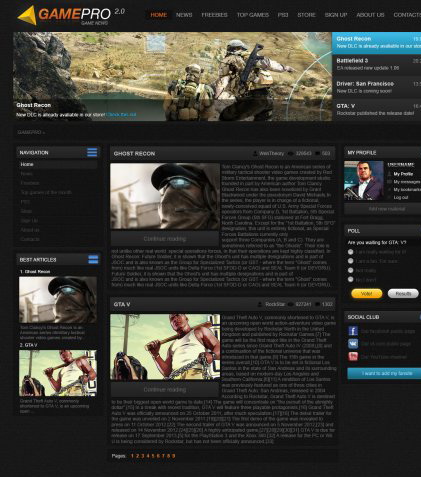Open Contacts in the Navigation sidebar
Screen dimensions: 421x477
30,239
